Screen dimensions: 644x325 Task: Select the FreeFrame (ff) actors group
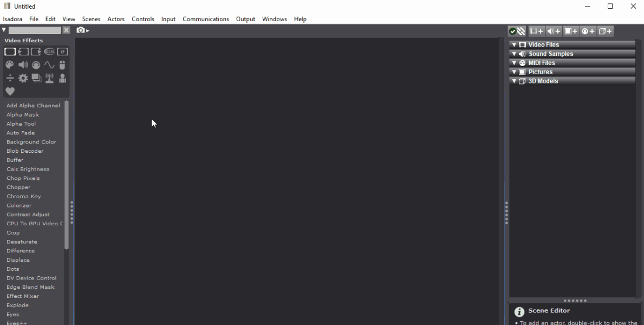[62, 51]
